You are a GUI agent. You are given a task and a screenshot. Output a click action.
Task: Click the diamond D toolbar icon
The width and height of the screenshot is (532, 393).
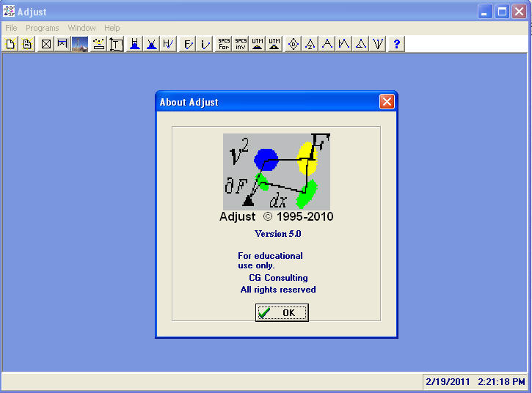[x=293, y=44]
